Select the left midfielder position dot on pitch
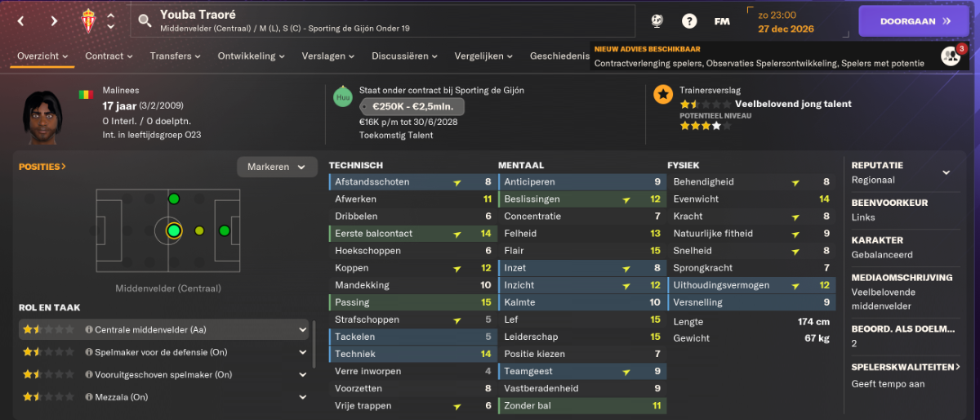This screenshot has width=980, height=420. pos(173,199)
